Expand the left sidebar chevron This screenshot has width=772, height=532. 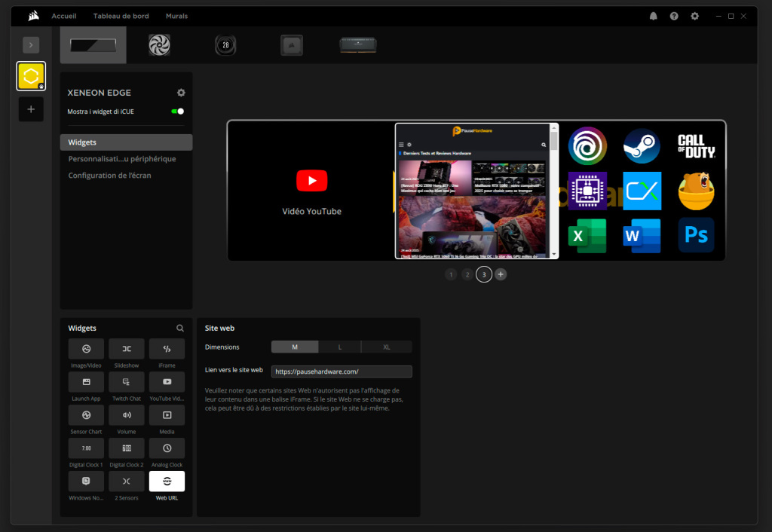31,45
